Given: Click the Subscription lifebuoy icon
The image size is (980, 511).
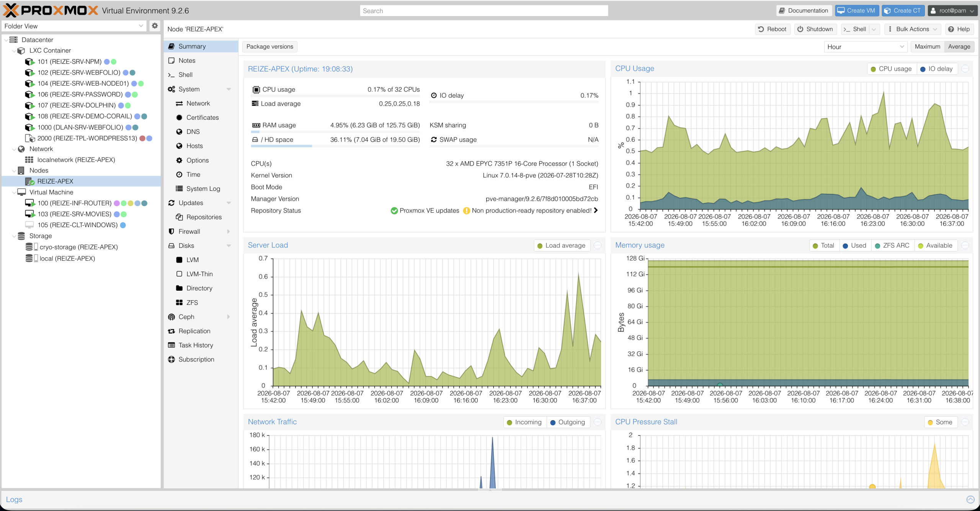Looking at the screenshot, I should click(x=171, y=359).
